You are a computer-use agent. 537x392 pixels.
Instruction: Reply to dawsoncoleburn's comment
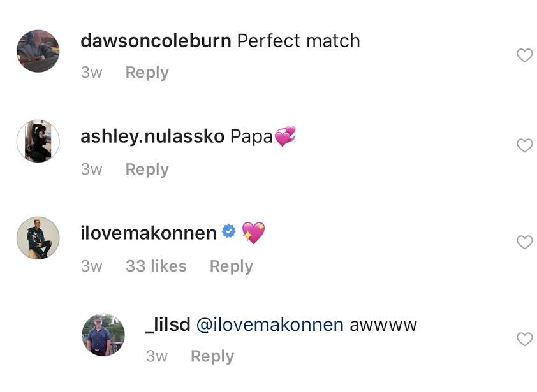tap(147, 73)
